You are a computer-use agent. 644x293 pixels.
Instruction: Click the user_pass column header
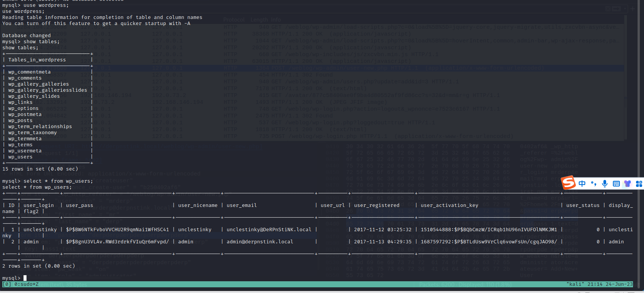[80, 205]
